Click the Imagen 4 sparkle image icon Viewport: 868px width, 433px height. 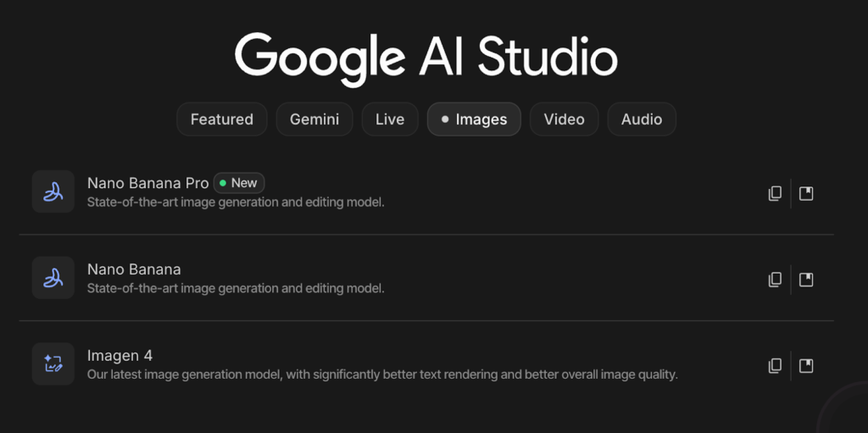(x=53, y=364)
